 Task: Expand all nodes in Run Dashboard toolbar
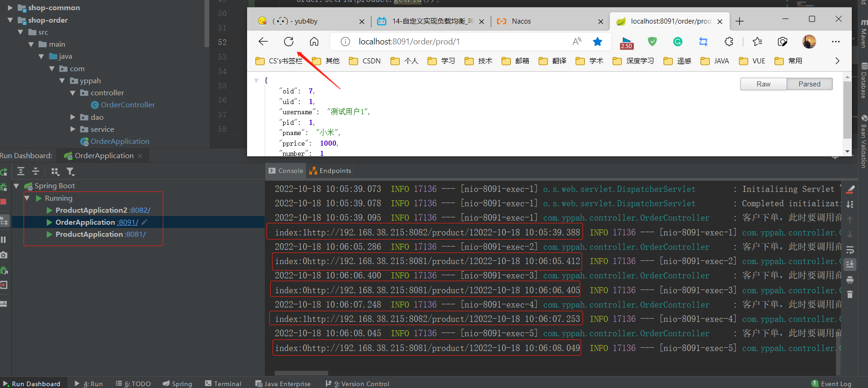coord(21,172)
